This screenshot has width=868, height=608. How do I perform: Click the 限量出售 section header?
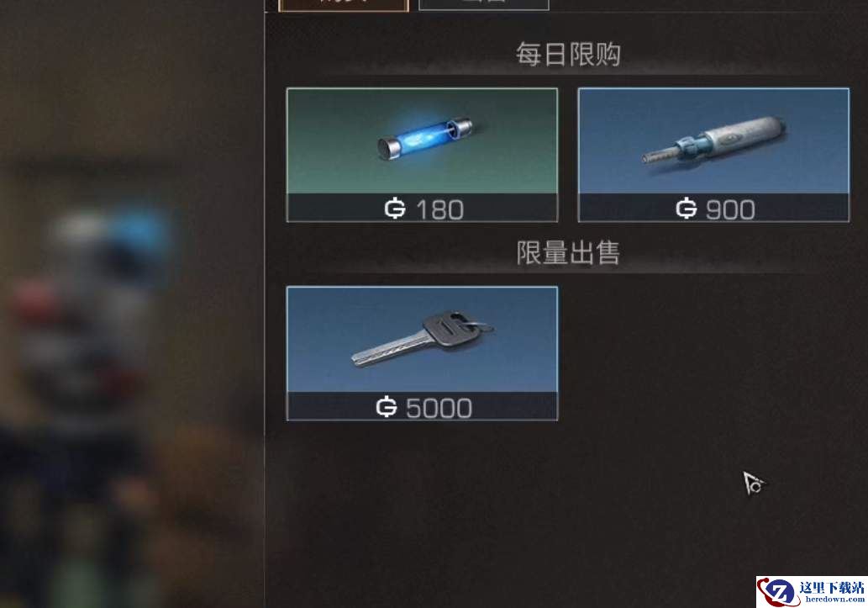(x=568, y=253)
